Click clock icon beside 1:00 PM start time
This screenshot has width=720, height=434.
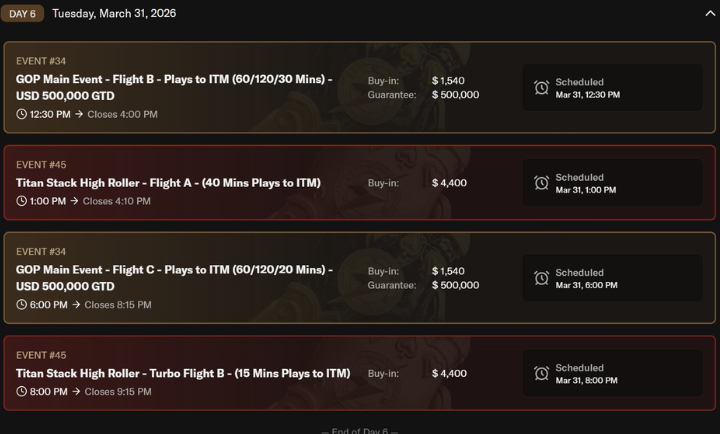pos(22,201)
